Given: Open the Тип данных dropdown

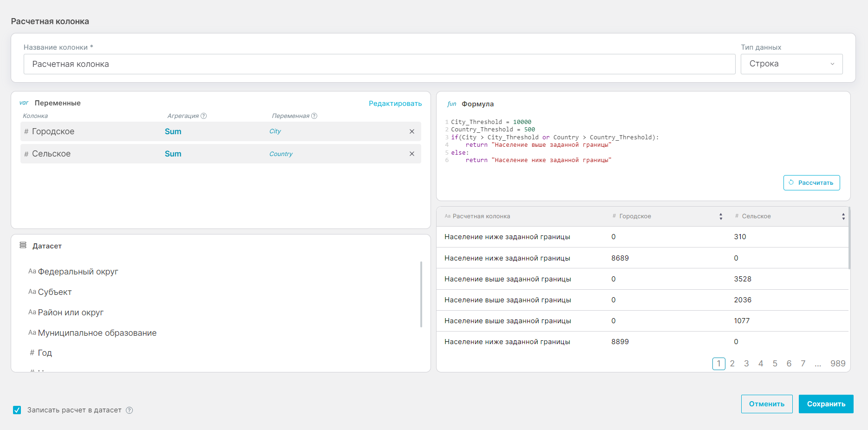Looking at the screenshot, I should tap(791, 64).
